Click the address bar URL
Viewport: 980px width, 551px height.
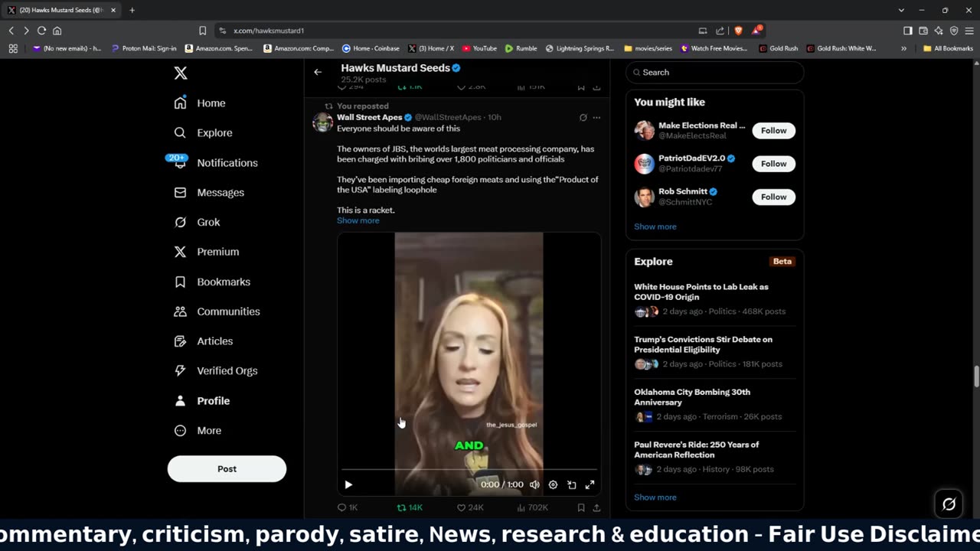pyautogui.click(x=269, y=31)
